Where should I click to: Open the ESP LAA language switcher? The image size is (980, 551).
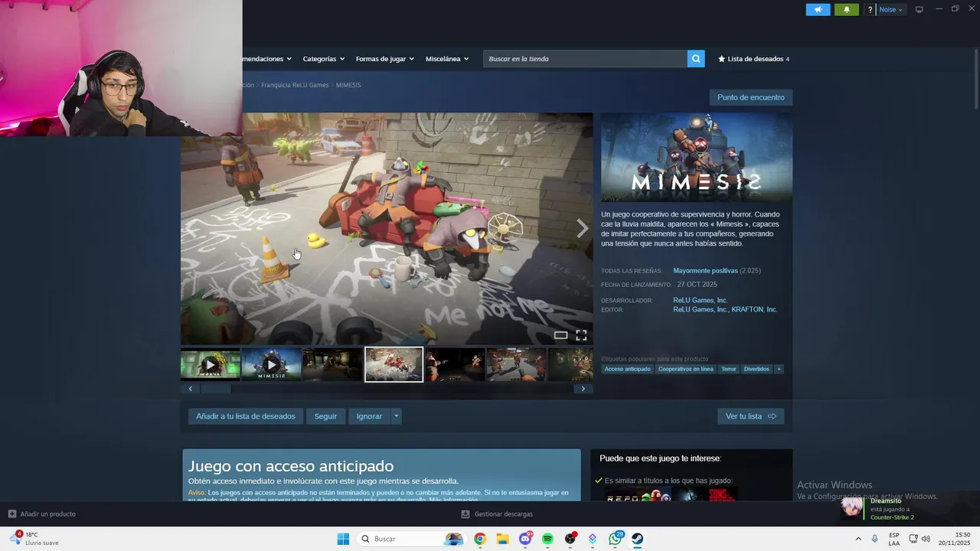tap(894, 539)
